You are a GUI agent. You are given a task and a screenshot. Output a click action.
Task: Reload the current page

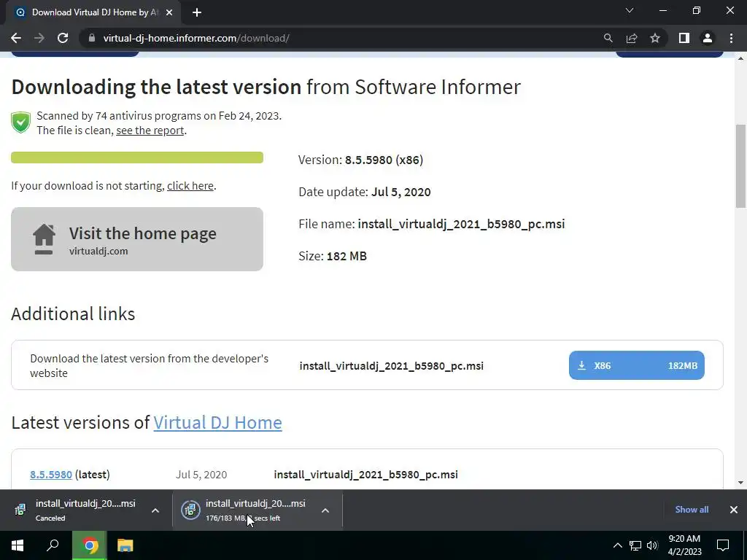pos(63,38)
